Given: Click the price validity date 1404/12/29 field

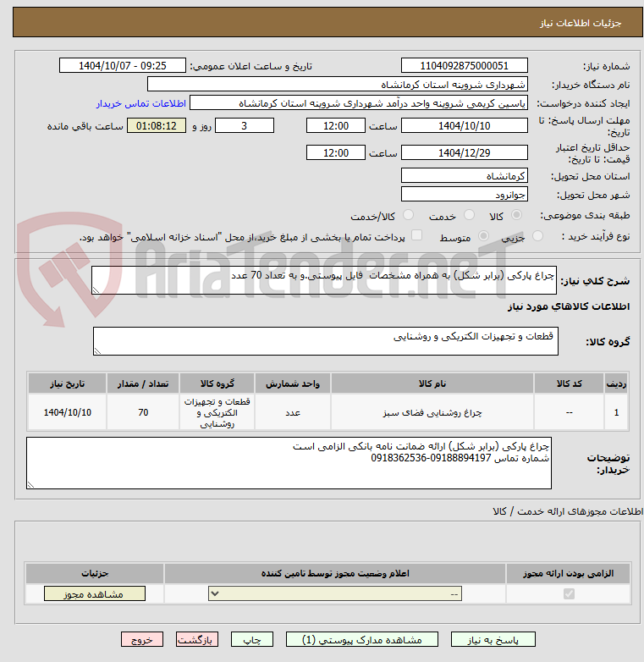Looking at the screenshot, I should (465, 152).
